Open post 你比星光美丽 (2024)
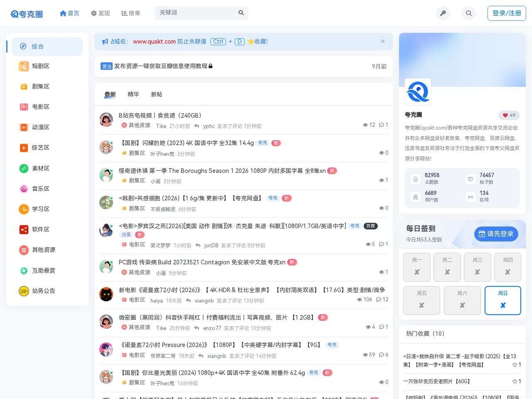 click(212, 373)
